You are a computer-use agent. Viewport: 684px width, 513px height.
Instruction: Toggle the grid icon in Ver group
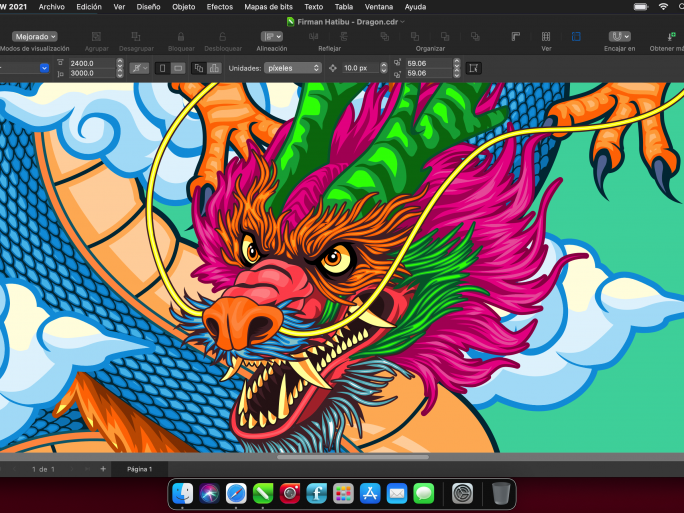pyautogui.click(x=546, y=37)
